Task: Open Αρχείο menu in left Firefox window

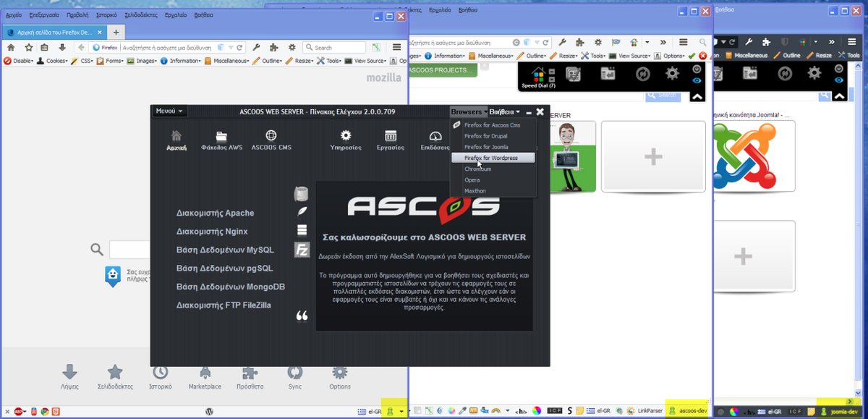Action: 13,14
